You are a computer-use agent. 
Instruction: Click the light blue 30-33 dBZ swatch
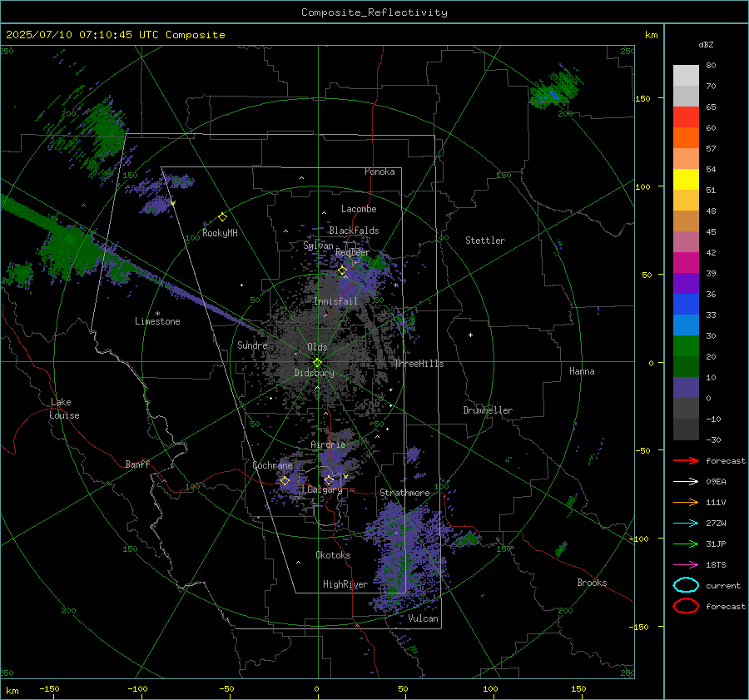pos(686,325)
